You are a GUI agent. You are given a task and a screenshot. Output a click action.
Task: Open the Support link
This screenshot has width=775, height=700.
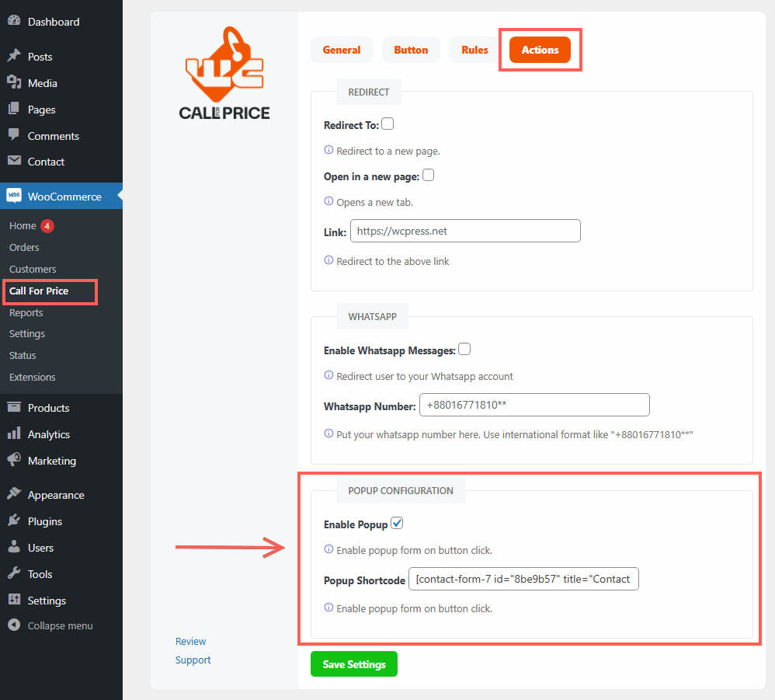tap(193, 660)
